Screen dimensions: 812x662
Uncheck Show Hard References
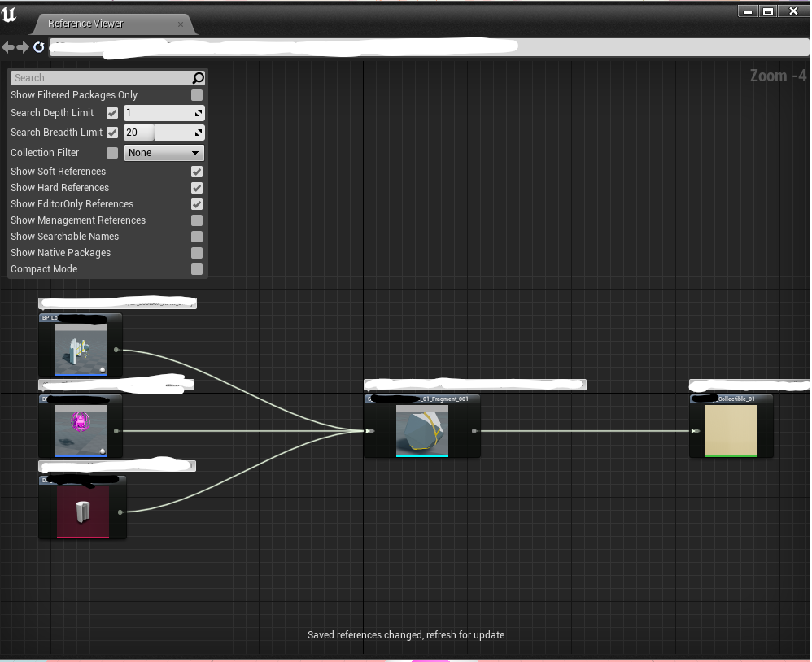point(198,188)
